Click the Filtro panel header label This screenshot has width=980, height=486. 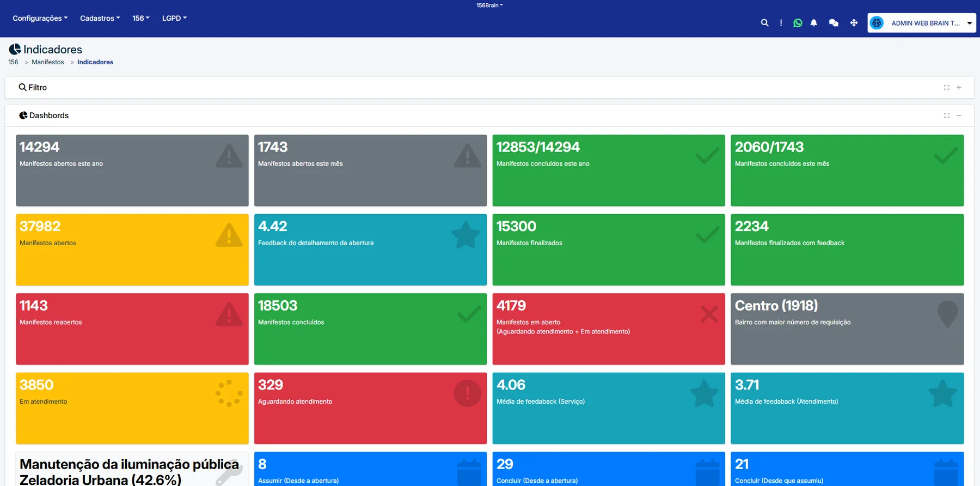33,87
